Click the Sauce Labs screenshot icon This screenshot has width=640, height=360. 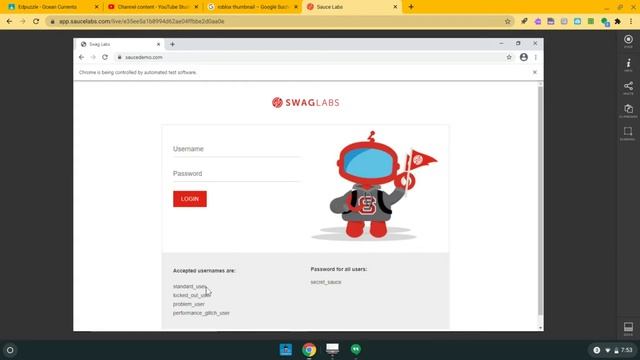coord(628,131)
